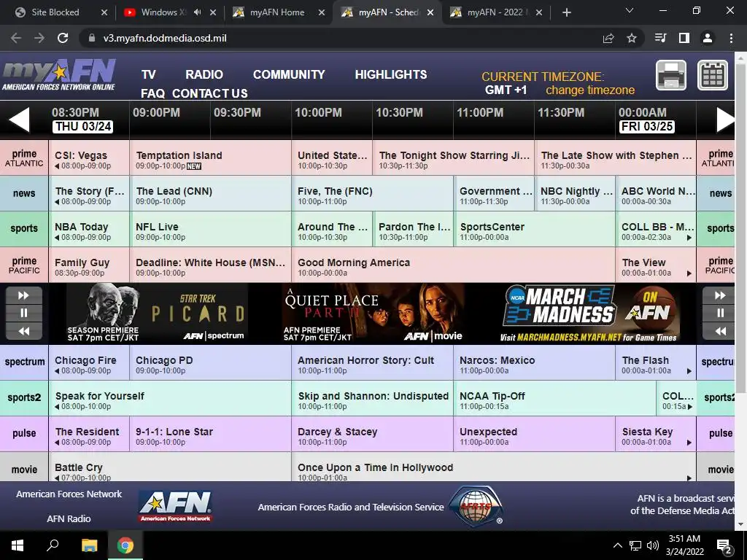The height and width of the screenshot is (560, 747).
Task: Open the A Quiet Place Part II banner
Action: 373,313
